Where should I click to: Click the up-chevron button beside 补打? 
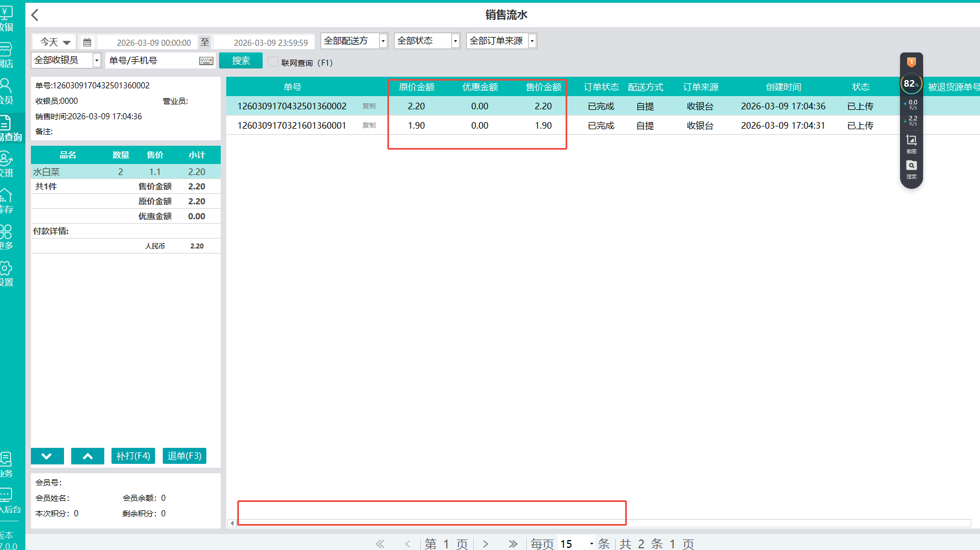[88, 456]
